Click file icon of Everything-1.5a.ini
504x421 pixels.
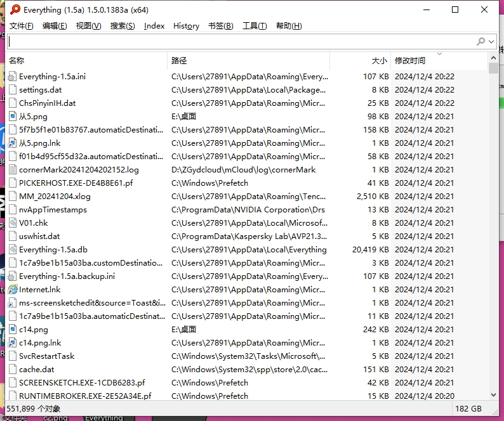12,77
